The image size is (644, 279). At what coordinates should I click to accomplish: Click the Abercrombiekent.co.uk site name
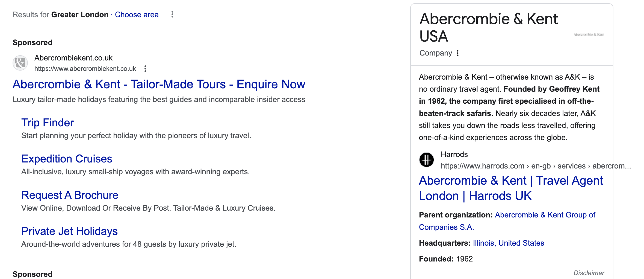pos(73,58)
